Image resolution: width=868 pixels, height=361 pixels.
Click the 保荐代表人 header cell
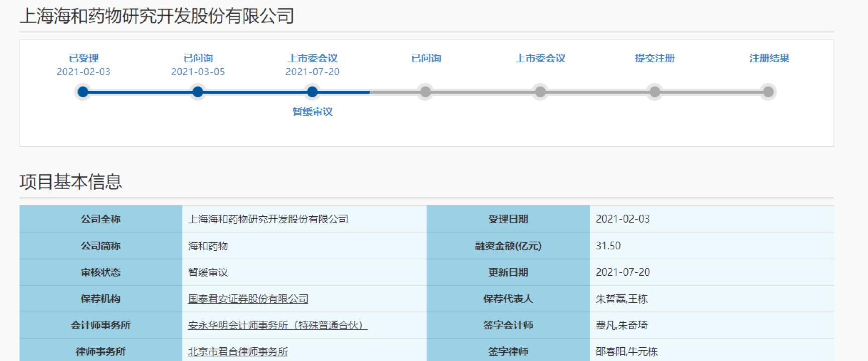click(x=508, y=299)
